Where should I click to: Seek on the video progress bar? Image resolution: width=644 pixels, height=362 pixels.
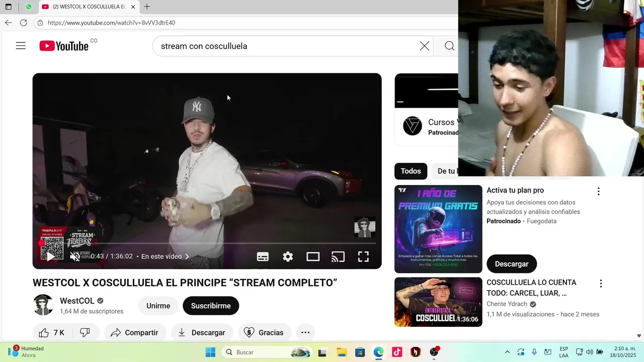pyautogui.click(x=207, y=243)
